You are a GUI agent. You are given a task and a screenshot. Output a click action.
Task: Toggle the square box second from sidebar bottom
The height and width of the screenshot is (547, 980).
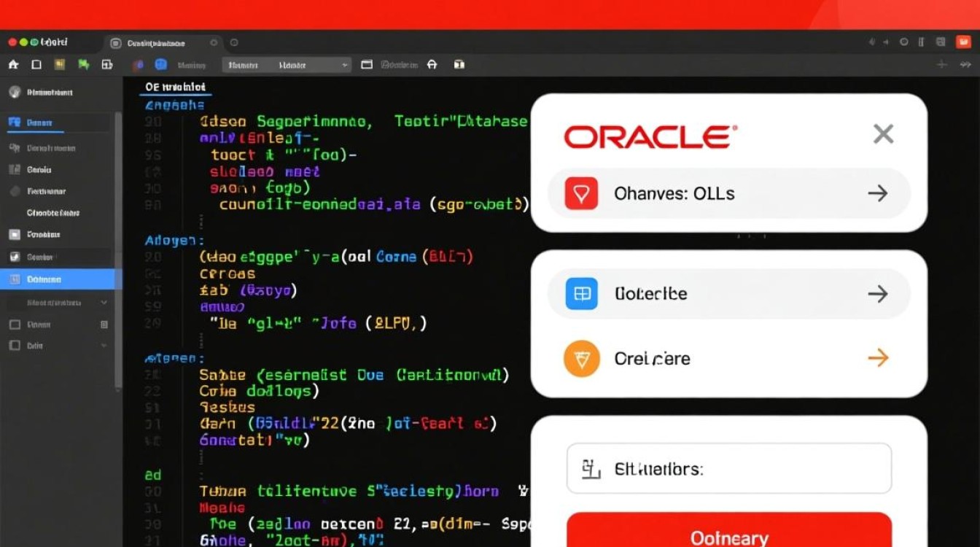(14, 325)
